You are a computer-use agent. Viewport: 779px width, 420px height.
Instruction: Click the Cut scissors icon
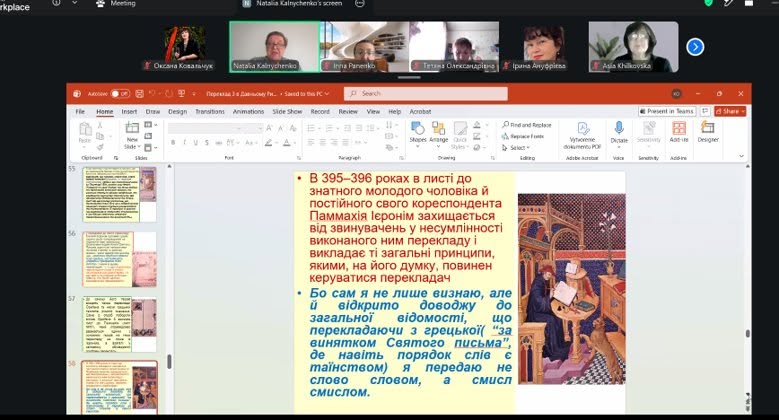click(100, 125)
